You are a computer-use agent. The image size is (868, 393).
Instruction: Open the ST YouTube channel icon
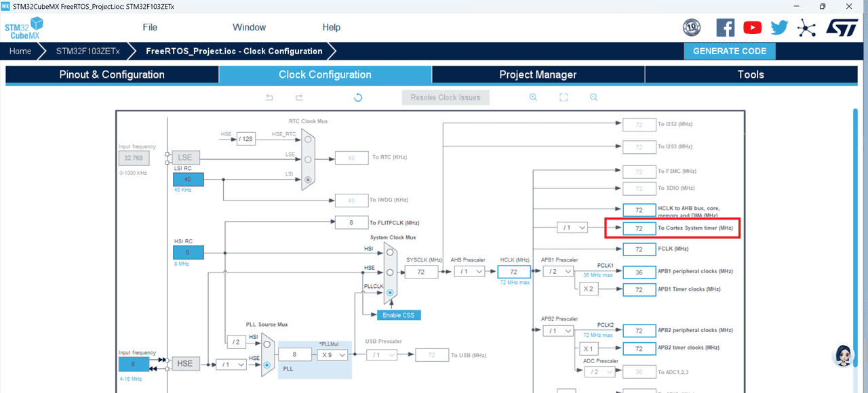752,27
